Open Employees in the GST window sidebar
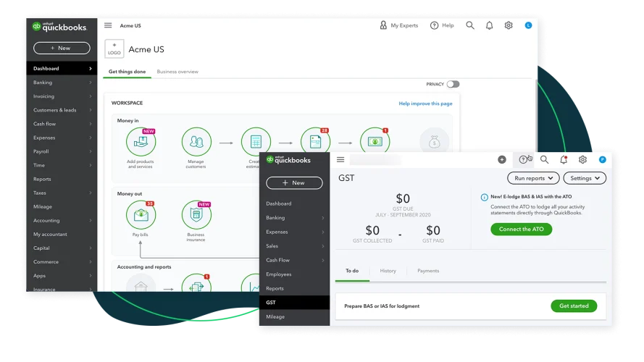Viewport: 644px width, 362px height. click(x=295, y=274)
